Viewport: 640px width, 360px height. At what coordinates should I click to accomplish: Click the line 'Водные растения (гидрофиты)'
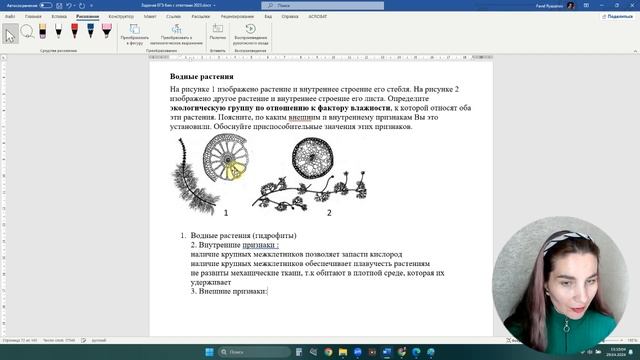point(243,236)
